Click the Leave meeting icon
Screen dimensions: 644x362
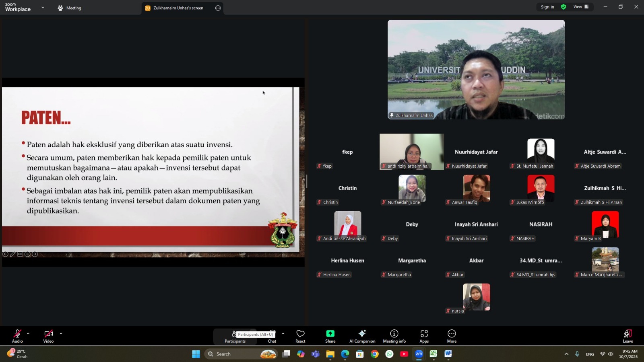(627, 336)
